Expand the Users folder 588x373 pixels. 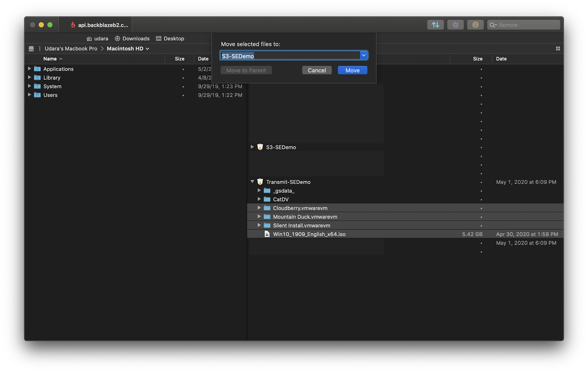(29, 95)
